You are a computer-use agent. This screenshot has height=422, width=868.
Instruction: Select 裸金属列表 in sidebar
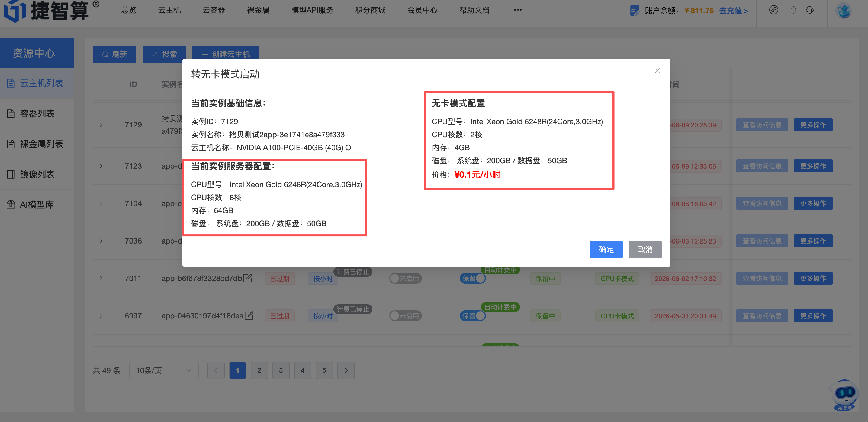[37, 144]
